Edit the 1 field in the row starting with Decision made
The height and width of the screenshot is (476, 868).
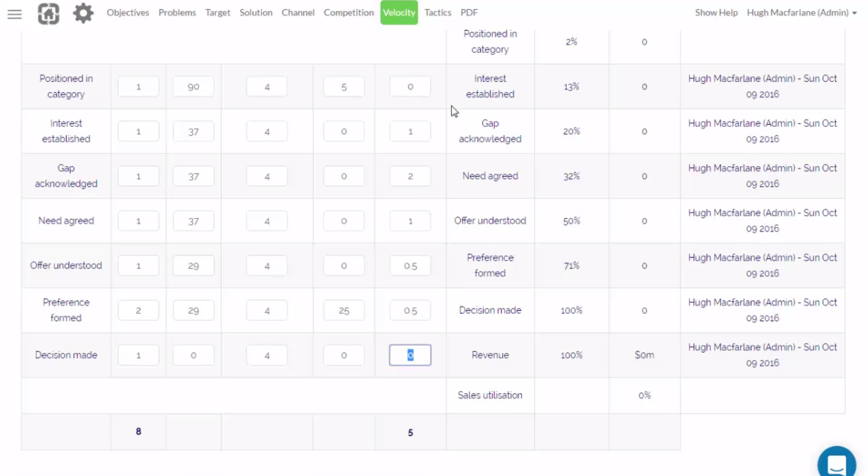pyautogui.click(x=138, y=355)
